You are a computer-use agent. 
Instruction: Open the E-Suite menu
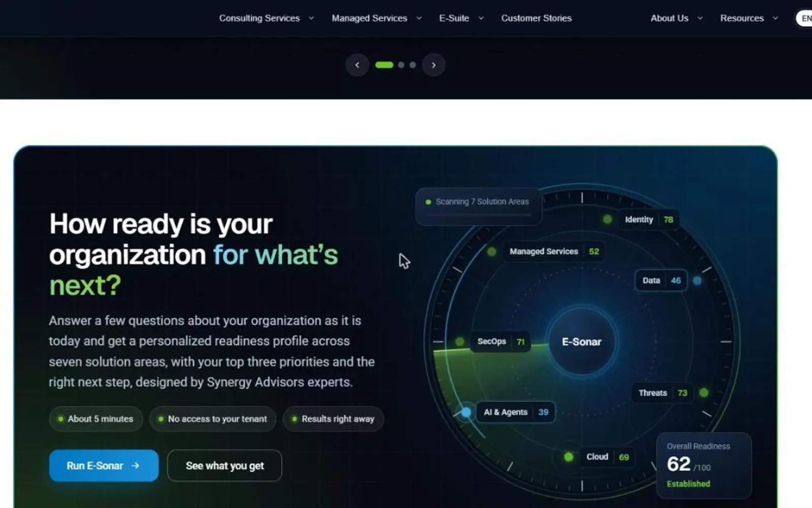click(454, 18)
